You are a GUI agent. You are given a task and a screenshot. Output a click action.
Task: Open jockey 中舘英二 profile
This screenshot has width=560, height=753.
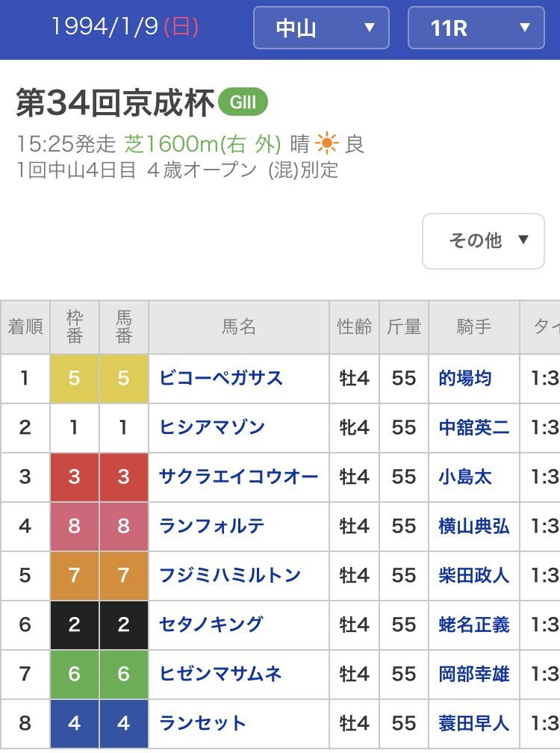click(x=474, y=427)
